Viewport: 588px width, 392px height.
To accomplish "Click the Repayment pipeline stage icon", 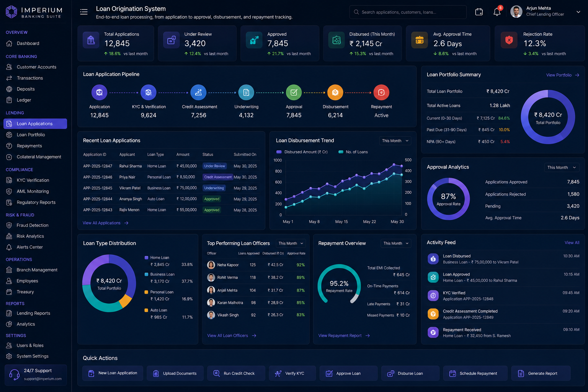I will (381, 92).
